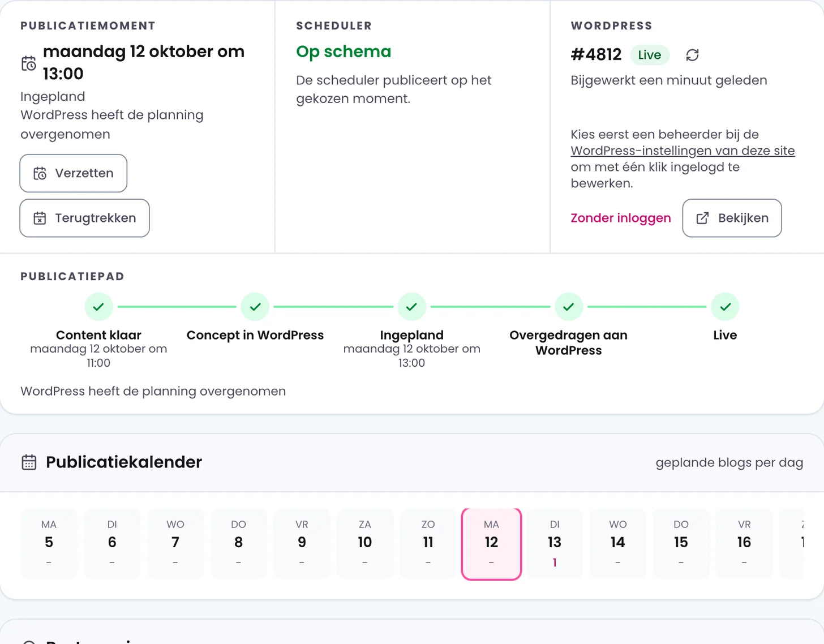
Task: Select highlighted MA 12 day in the calendar
Action: tap(491, 544)
